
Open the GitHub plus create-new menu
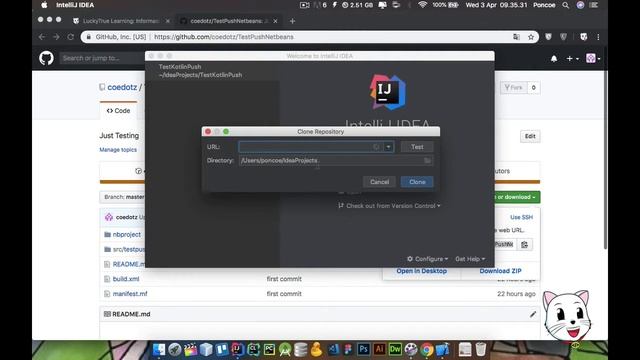pyautogui.click(x=572, y=59)
